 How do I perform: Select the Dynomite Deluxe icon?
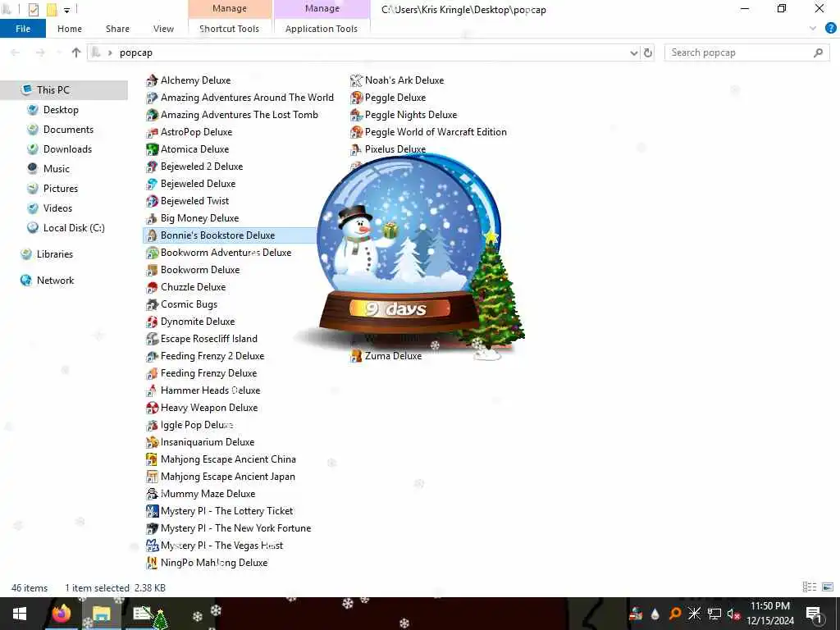[152, 322]
